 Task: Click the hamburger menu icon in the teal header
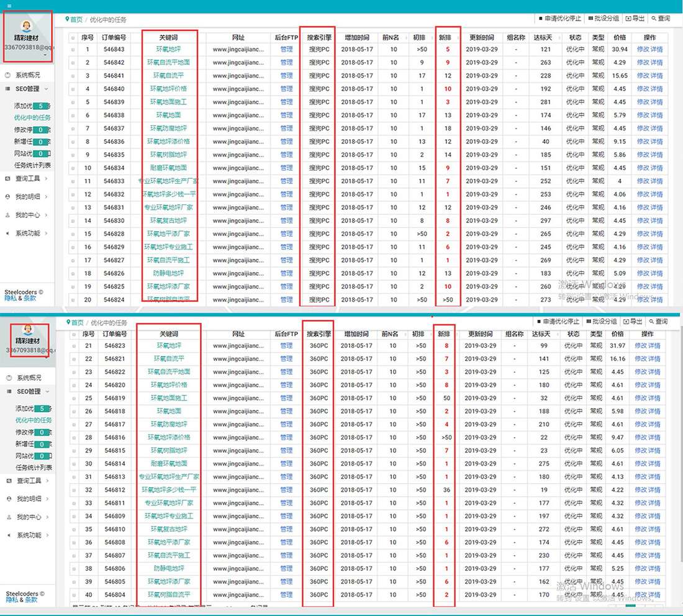click(9, 6)
